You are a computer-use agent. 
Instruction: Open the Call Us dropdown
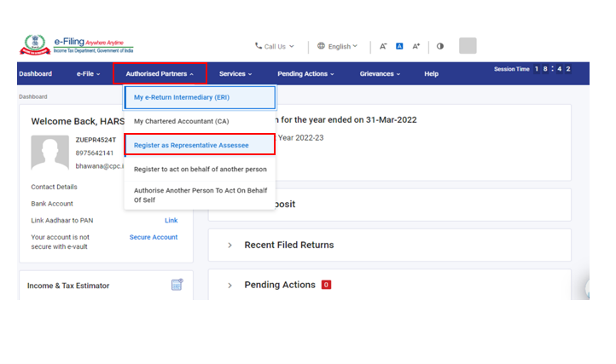275,46
